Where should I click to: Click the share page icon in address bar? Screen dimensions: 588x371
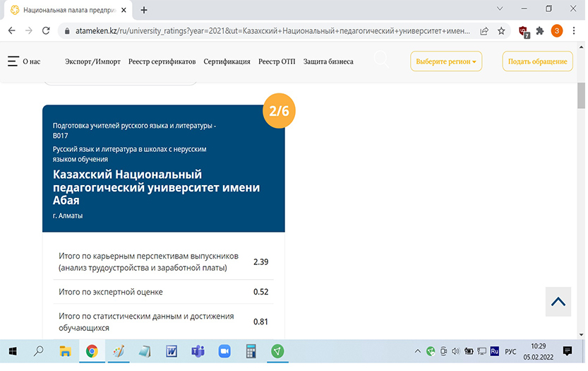(x=484, y=31)
